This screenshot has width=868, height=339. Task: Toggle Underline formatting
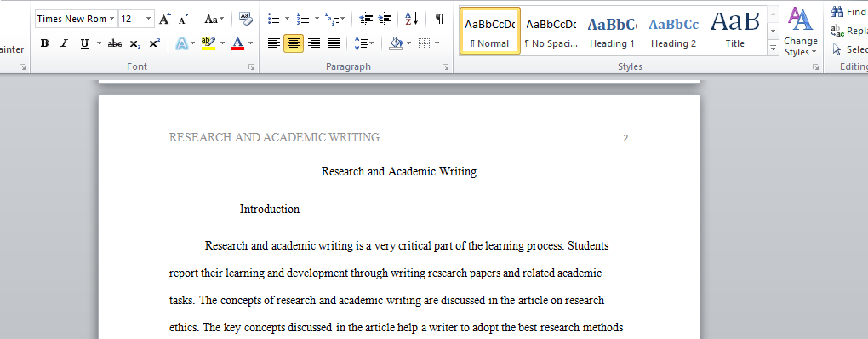tap(84, 43)
